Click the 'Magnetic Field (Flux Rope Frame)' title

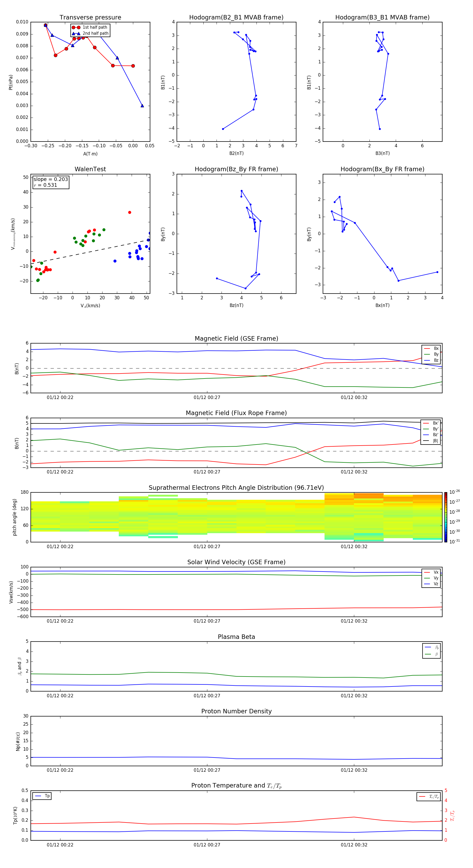click(236, 413)
